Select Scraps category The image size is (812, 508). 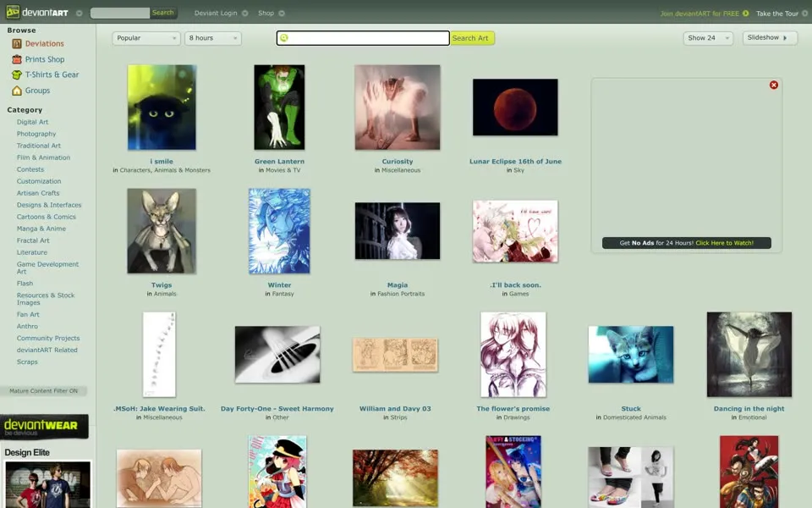[27, 362]
